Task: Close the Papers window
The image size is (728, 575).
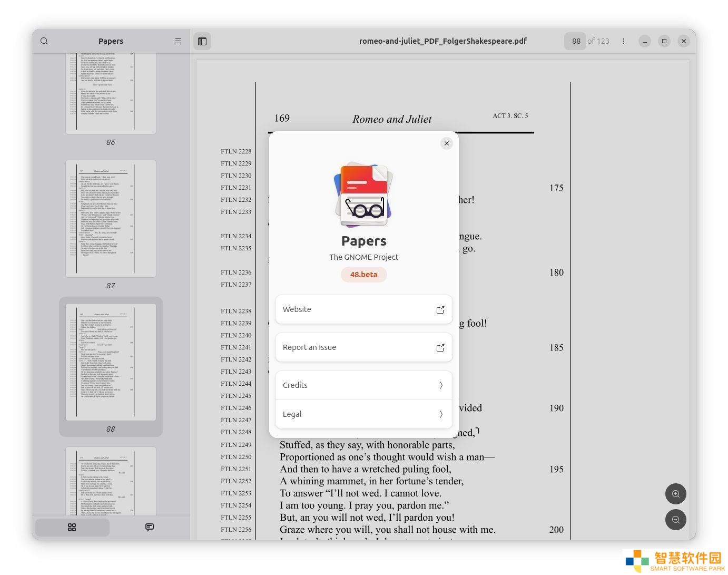Action: (x=684, y=41)
